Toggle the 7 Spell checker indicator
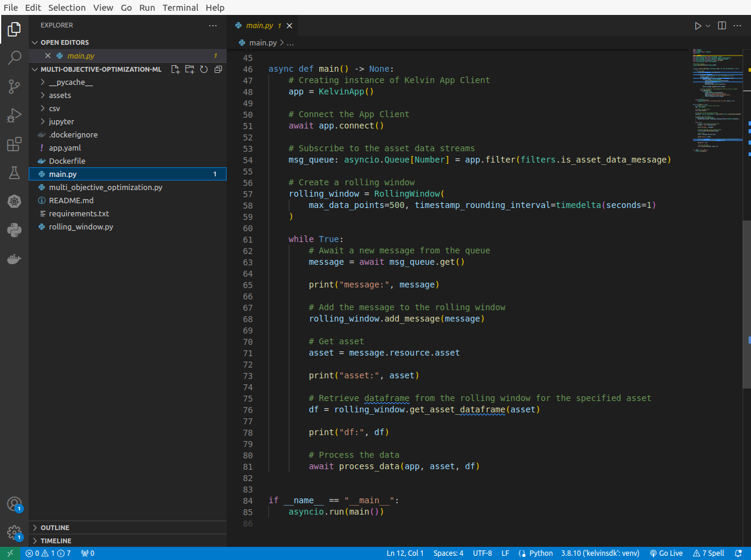The height and width of the screenshot is (560, 751). click(709, 553)
